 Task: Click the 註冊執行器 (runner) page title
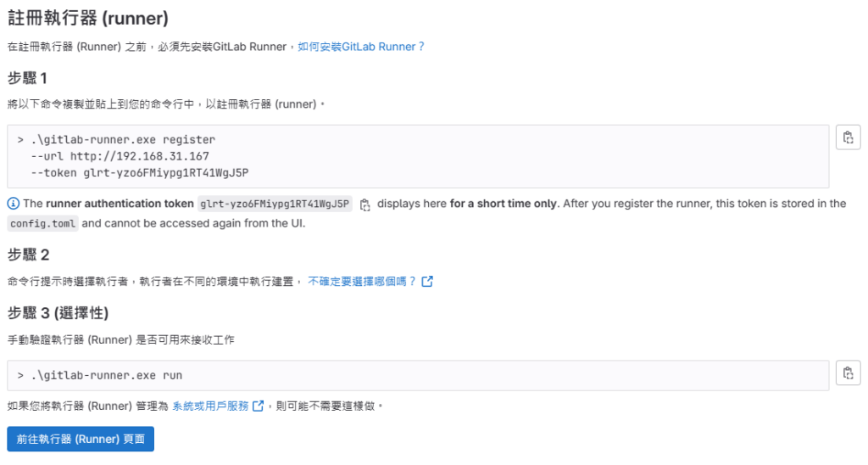(x=88, y=19)
